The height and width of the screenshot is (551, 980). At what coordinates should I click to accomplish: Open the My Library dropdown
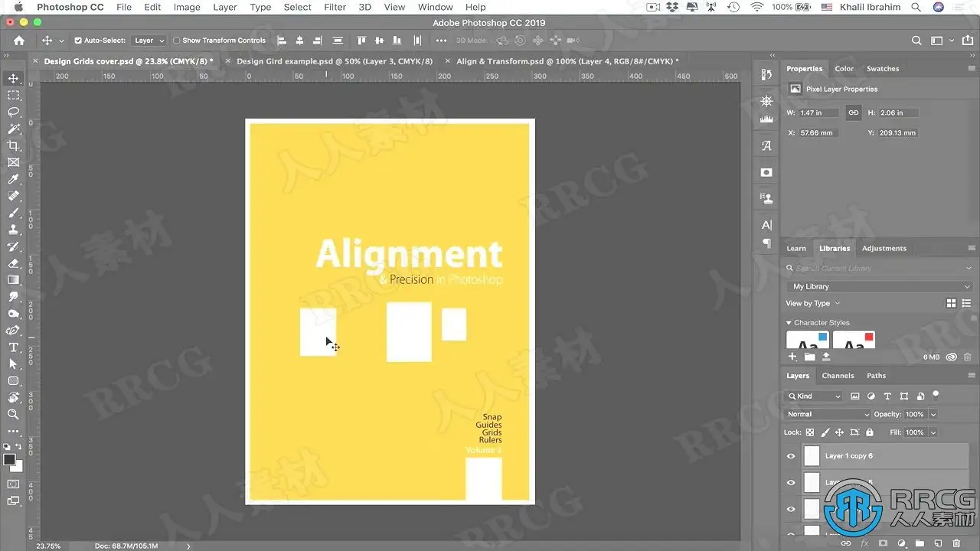click(x=880, y=286)
